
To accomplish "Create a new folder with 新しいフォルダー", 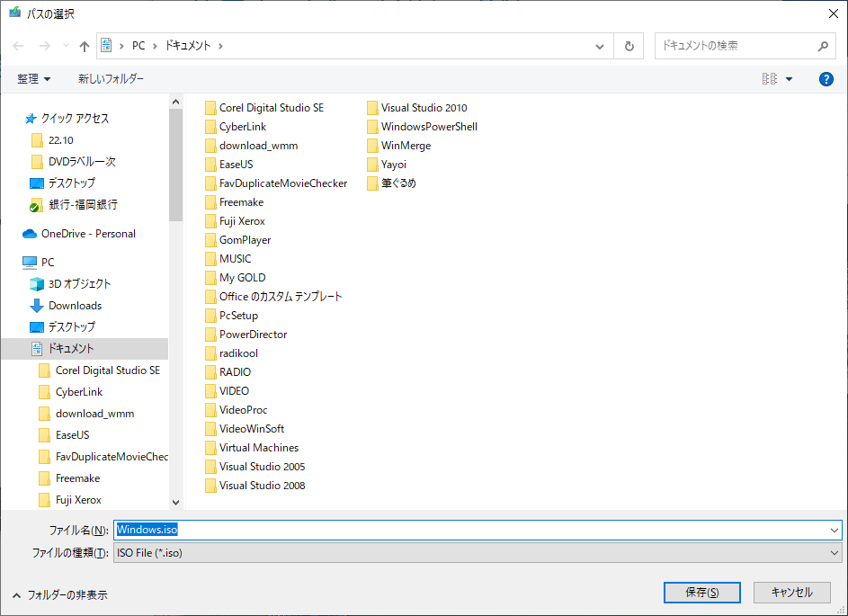I will coord(111,79).
